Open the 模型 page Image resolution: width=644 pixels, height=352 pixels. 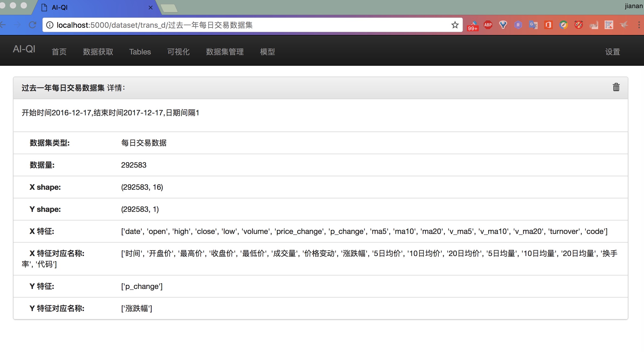pos(267,52)
